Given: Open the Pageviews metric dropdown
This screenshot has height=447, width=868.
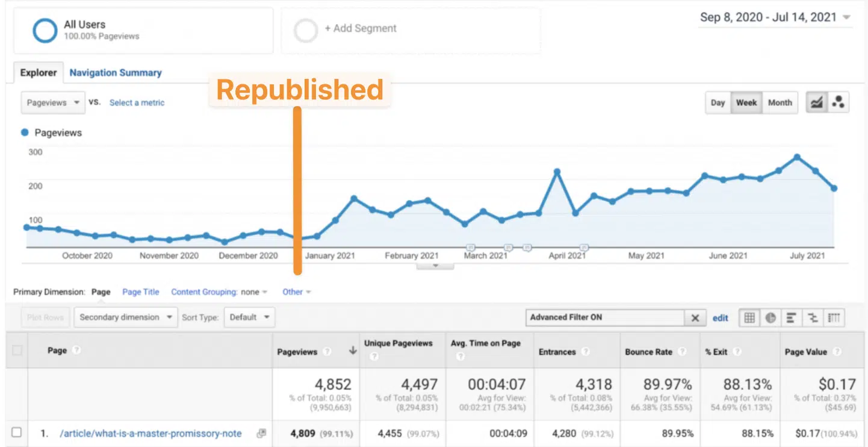Looking at the screenshot, I should pos(52,102).
